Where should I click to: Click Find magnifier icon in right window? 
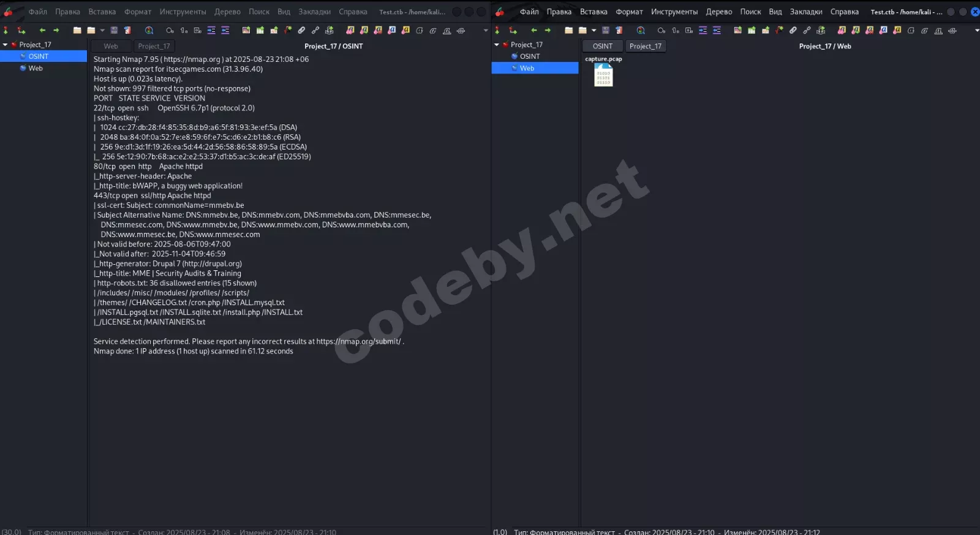point(641,30)
